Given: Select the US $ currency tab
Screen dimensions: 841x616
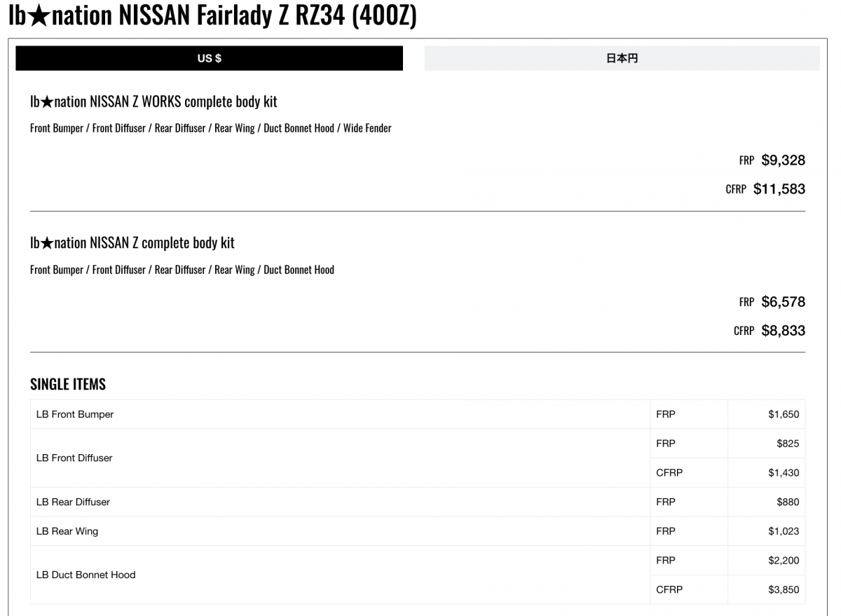Looking at the screenshot, I should click(209, 58).
